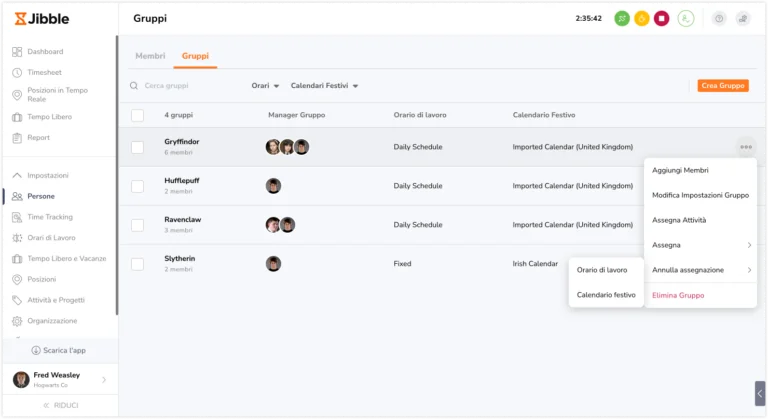The image size is (768, 419).
Task: Check the Hufflepuff row checkbox
Action: 138,186
